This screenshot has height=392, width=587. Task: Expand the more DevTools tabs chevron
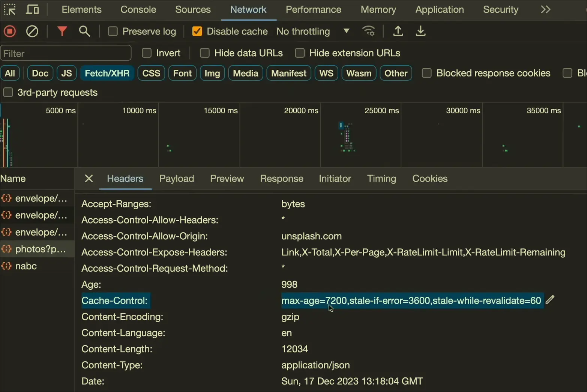(545, 9)
